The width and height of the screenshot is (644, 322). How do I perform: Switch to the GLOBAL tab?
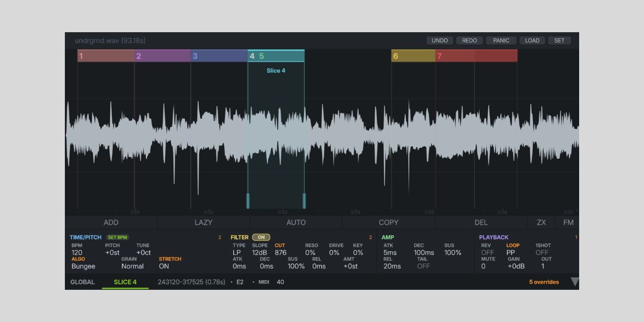pyautogui.click(x=82, y=282)
